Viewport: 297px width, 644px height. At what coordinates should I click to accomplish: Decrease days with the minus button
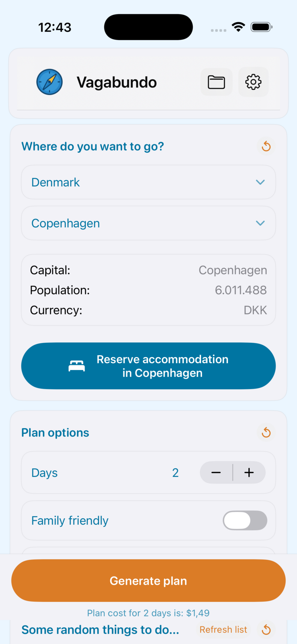point(216,473)
